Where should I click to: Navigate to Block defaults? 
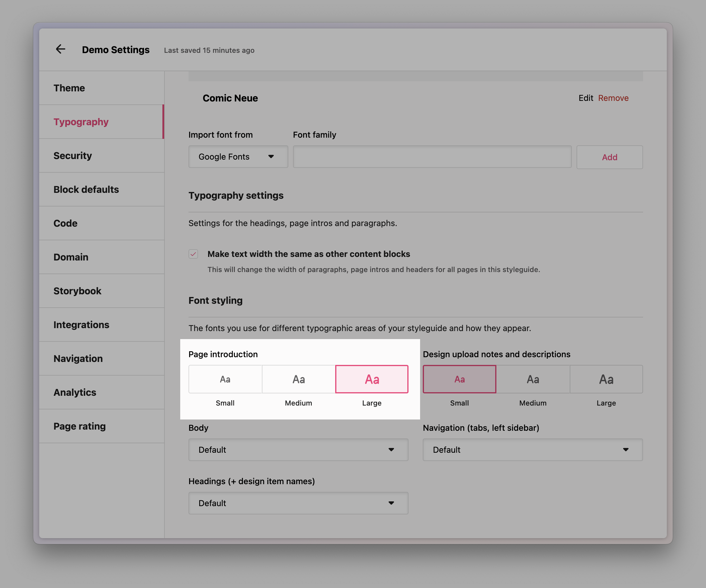click(x=86, y=190)
